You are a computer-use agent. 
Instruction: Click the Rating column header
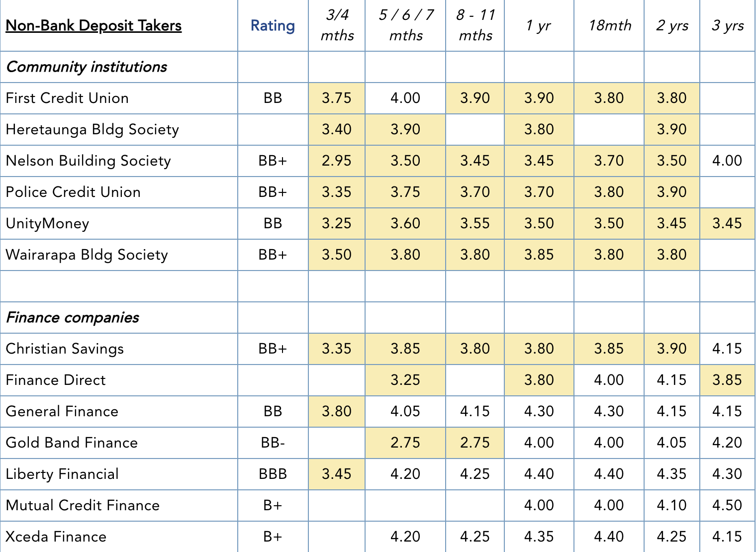point(273,25)
